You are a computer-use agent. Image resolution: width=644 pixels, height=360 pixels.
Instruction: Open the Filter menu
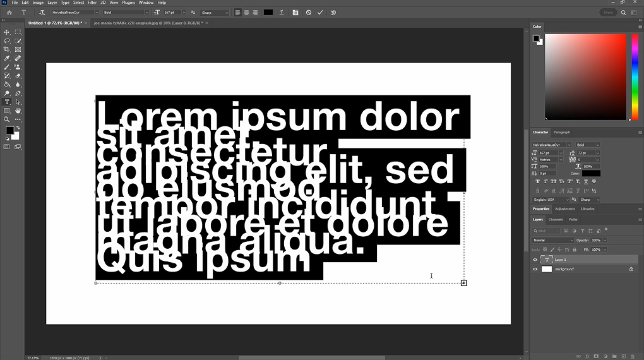click(92, 3)
